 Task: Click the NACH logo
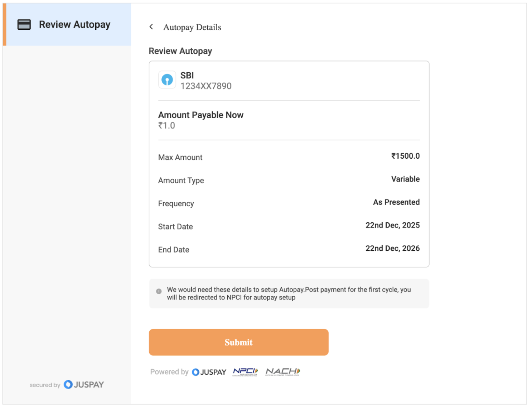[x=282, y=372]
